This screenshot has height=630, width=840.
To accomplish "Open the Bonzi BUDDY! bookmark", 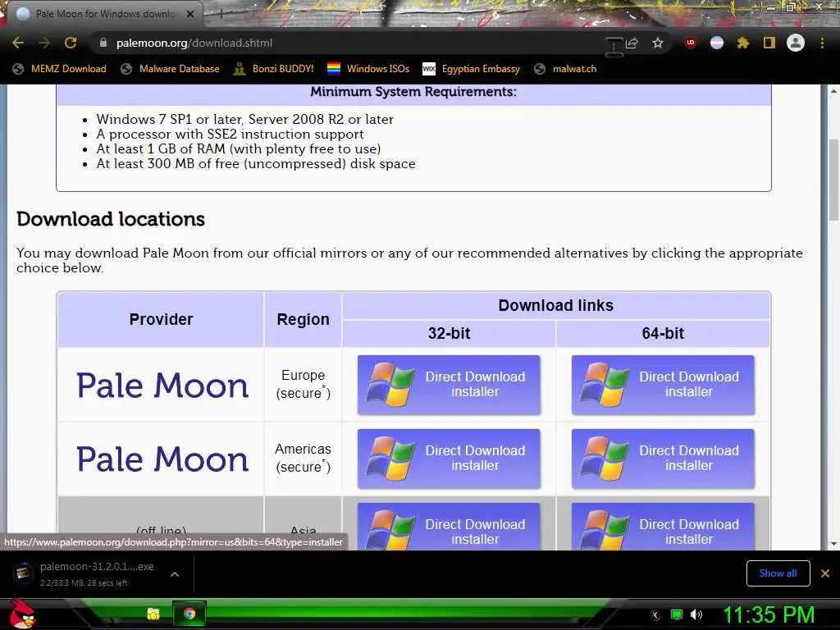I will pos(274,69).
